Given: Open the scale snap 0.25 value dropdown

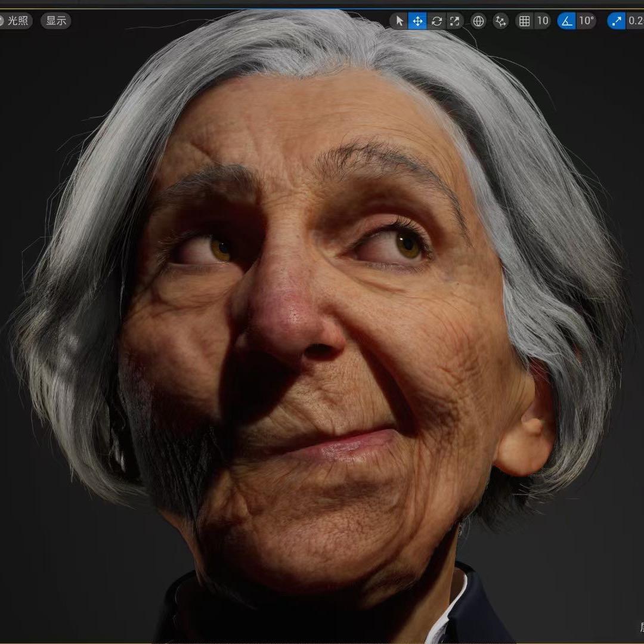Looking at the screenshot, I should pos(635,21).
